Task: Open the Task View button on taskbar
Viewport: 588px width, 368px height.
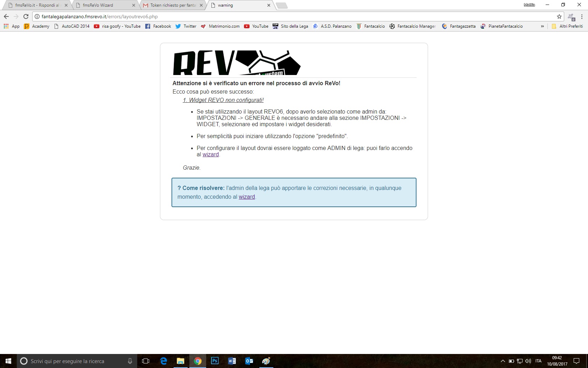Action: (x=146, y=361)
